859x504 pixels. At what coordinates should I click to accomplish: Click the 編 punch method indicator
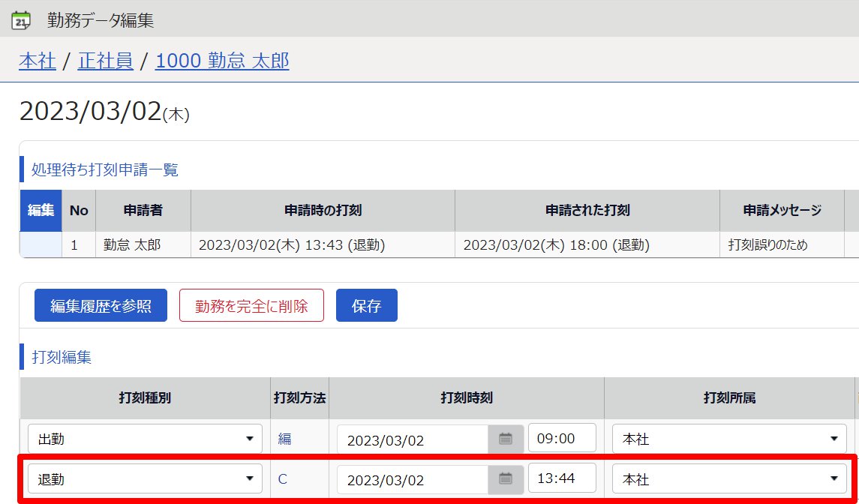click(x=284, y=439)
